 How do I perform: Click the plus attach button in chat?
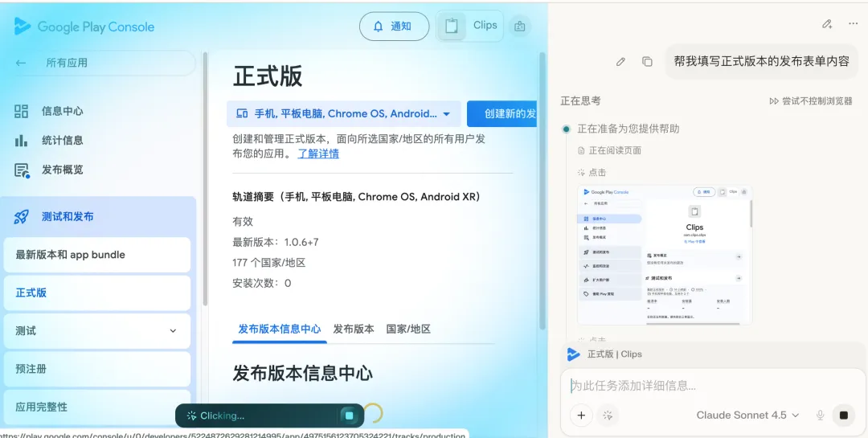click(x=581, y=415)
